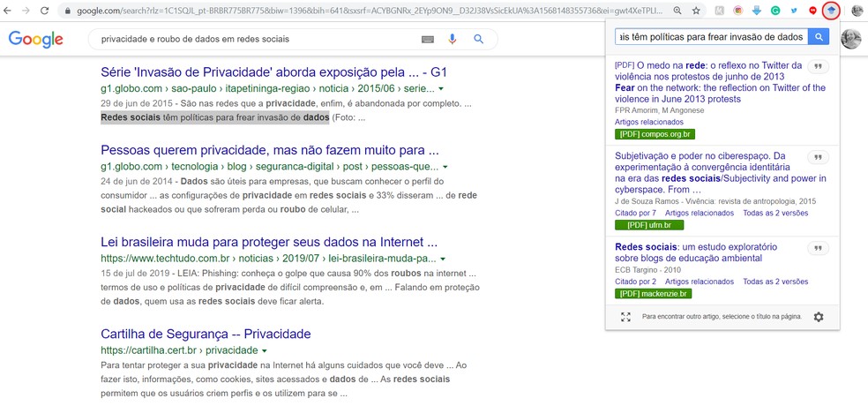868x406 pixels.
Task: Open result 'Lei brasileira muda para proteger'
Action: pyautogui.click(x=269, y=242)
